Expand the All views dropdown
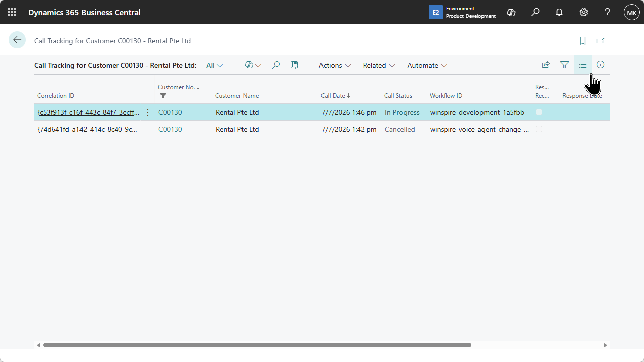The image size is (644, 362). point(214,65)
